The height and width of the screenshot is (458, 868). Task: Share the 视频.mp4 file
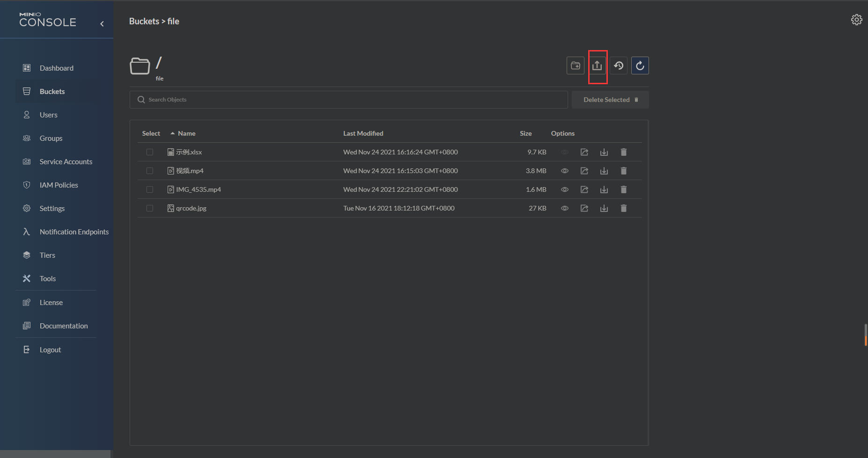pyautogui.click(x=584, y=171)
